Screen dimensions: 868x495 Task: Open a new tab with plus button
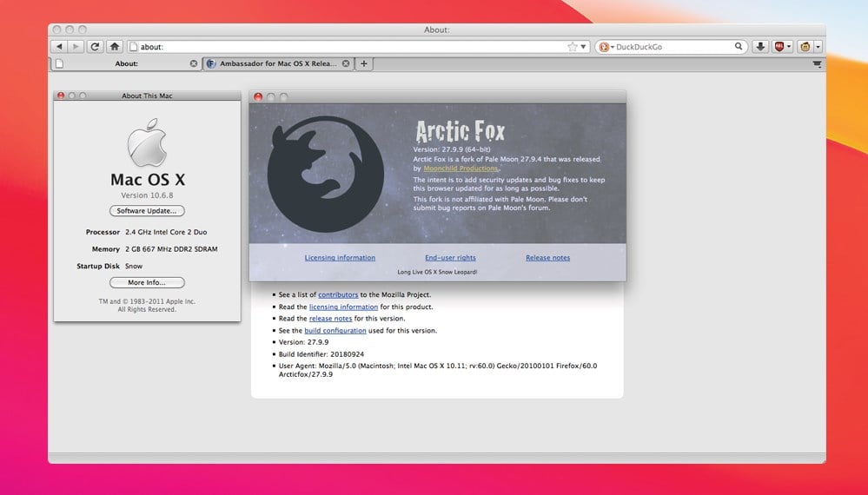pos(364,63)
